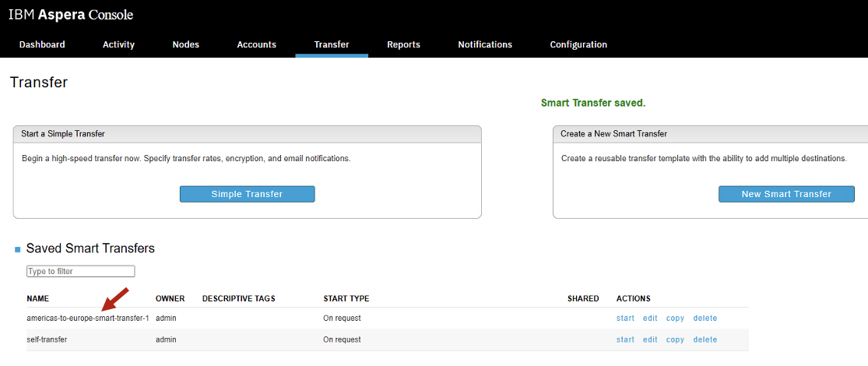This screenshot has width=868, height=366.
Task: Delete americas-to-europe-smart-transfer-1
Action: tap(705, 318)
